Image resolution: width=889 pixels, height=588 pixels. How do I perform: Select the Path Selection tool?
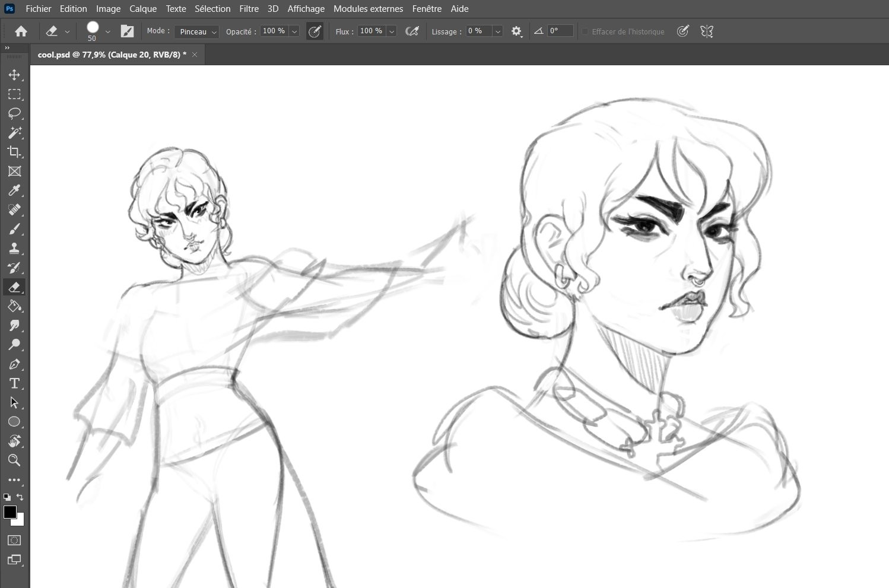(x=14, y=403)
